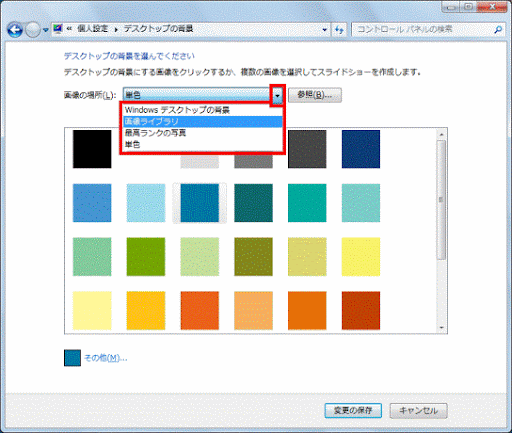Click the blue preview square beside その他
512x433 pixels.
coord(72,358)
